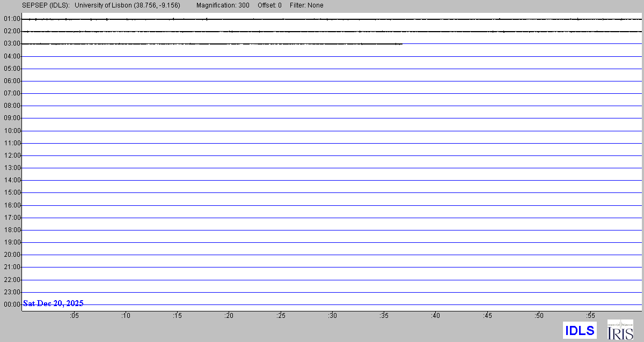
Task: Click the 07:00 hour row label
Action: (12, 93)
